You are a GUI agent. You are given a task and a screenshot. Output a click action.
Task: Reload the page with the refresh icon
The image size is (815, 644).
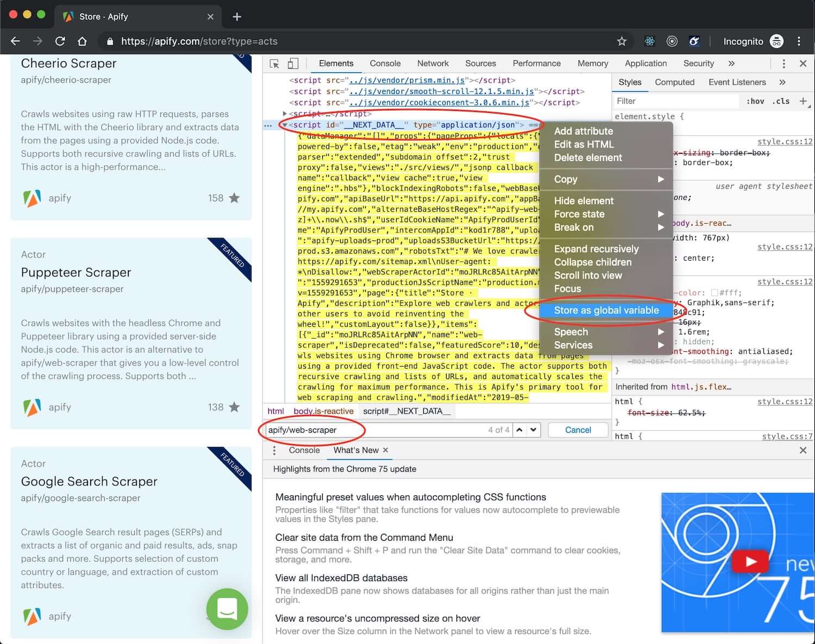60,41
